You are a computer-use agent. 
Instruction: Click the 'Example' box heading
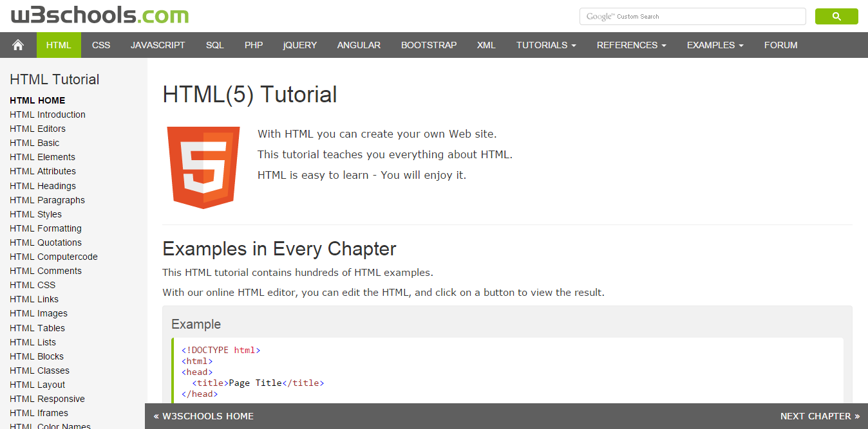click(x=196, y=324)
